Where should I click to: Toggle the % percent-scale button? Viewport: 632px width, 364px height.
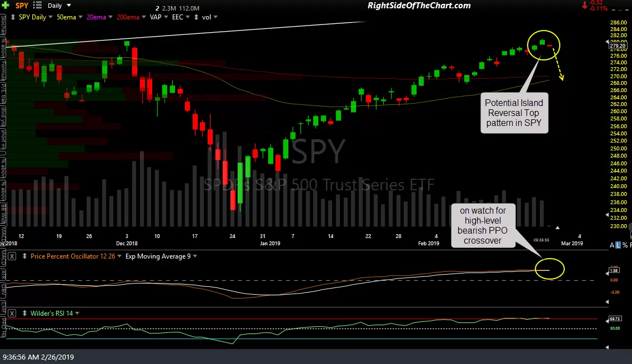[x=625, y=245]
